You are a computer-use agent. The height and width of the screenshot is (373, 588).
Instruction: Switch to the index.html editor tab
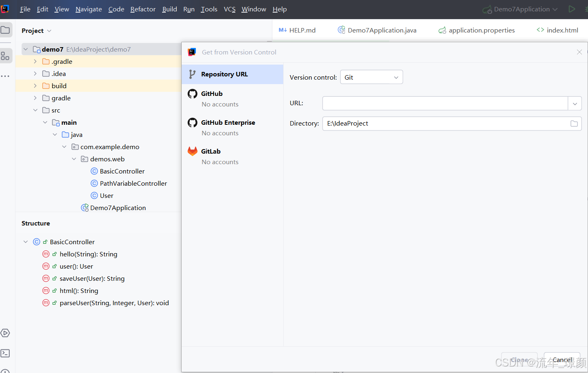point(558,30)
